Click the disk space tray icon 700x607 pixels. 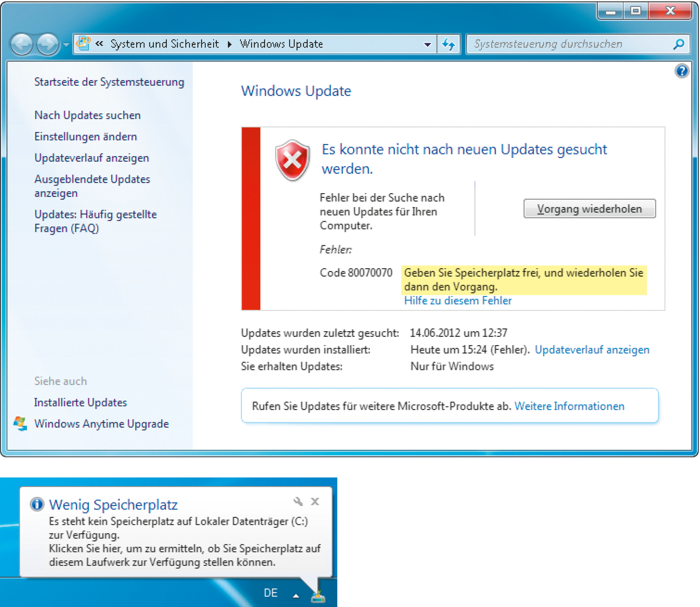(318, 596)
